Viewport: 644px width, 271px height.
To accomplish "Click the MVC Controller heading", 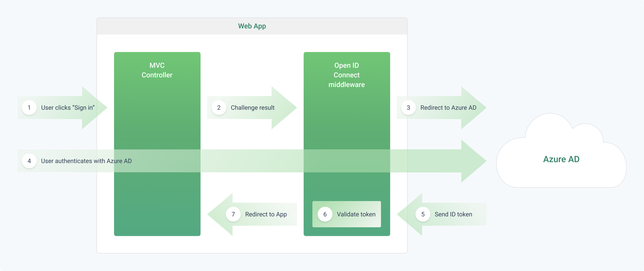I will point(157,70).
